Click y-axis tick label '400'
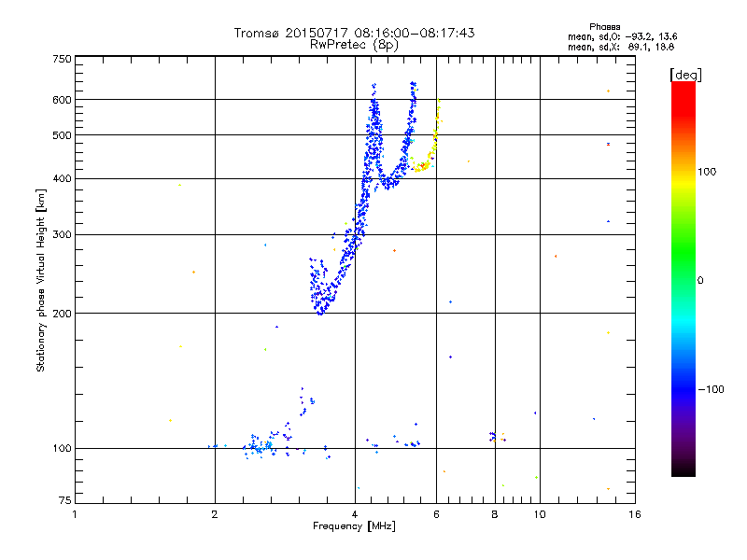Image resolution: width=747 pixels, height=560 pixels. coord(62,179)
